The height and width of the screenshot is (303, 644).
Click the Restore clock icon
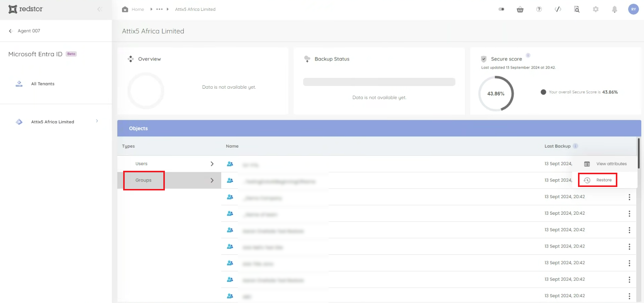[587, 180]
